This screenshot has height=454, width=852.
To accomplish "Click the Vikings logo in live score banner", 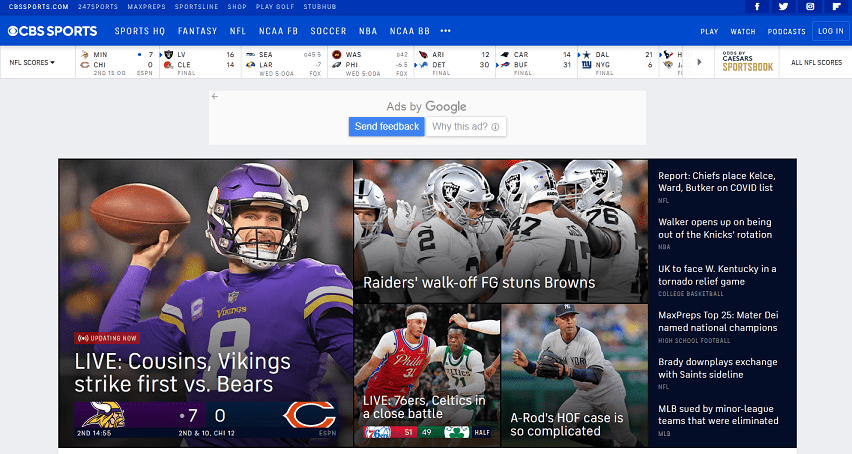I will pos(103,415).
